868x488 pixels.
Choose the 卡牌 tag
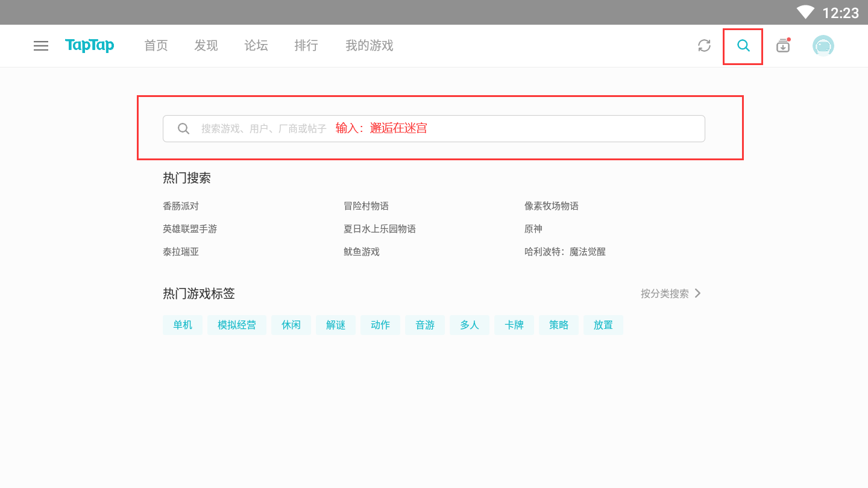tap(514, 325)
